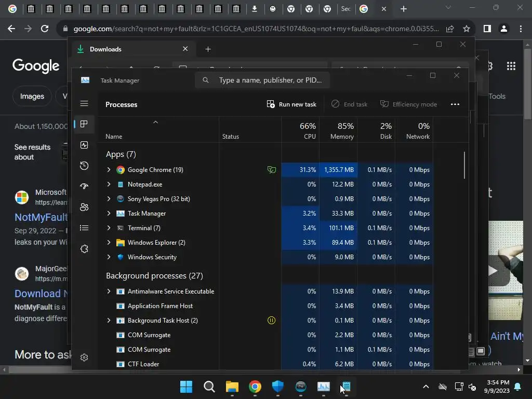The height and width of the screenshot is (399, 532).
Task: Expand Task Manager process entry
Action: tap(109, 214)
